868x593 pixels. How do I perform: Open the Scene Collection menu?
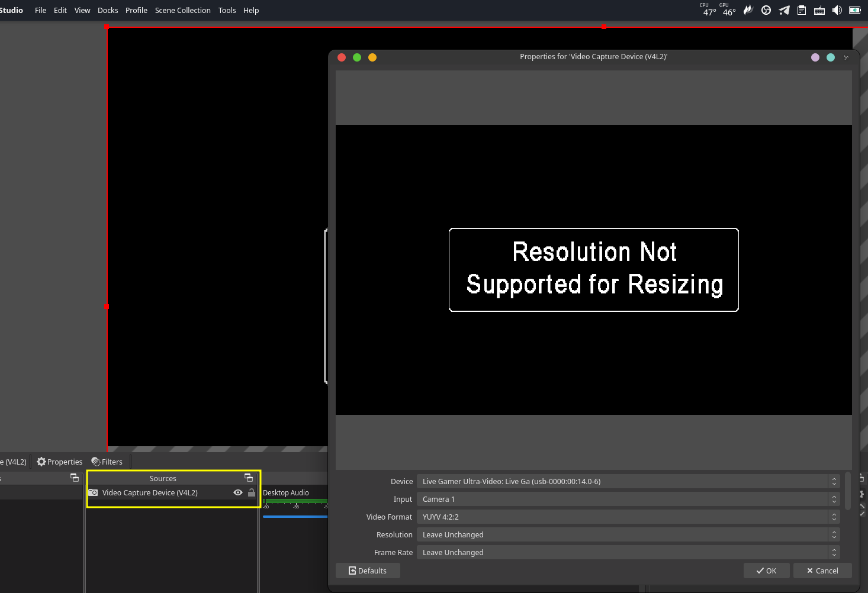click(182, 10)
